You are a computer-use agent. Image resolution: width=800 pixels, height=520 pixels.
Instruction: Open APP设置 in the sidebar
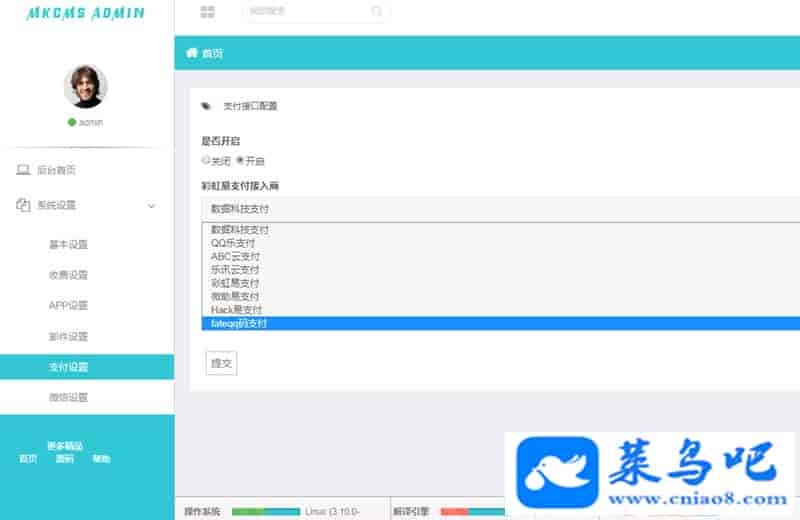tap(68, 306)
